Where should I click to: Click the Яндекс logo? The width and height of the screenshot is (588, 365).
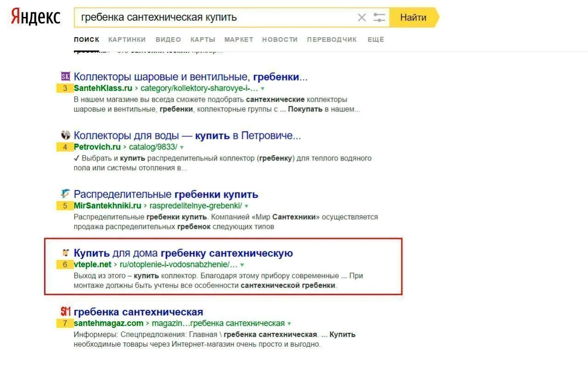coord(36,17)
